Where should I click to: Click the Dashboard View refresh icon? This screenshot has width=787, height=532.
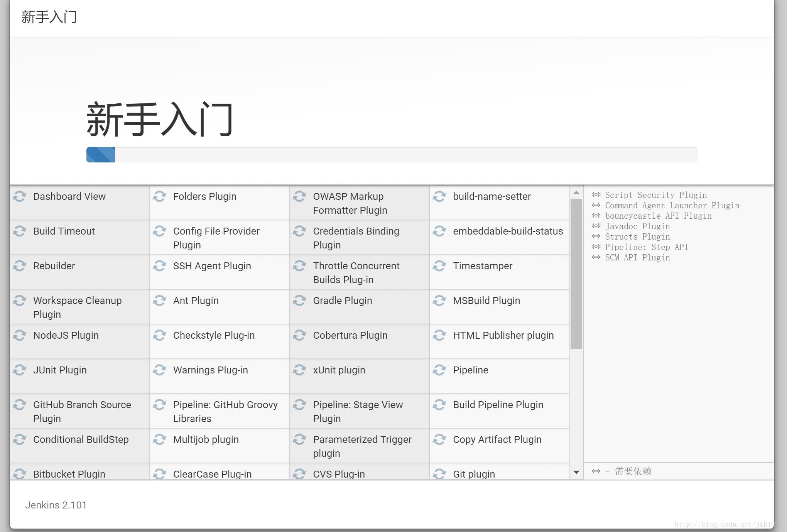coord(20,196)
